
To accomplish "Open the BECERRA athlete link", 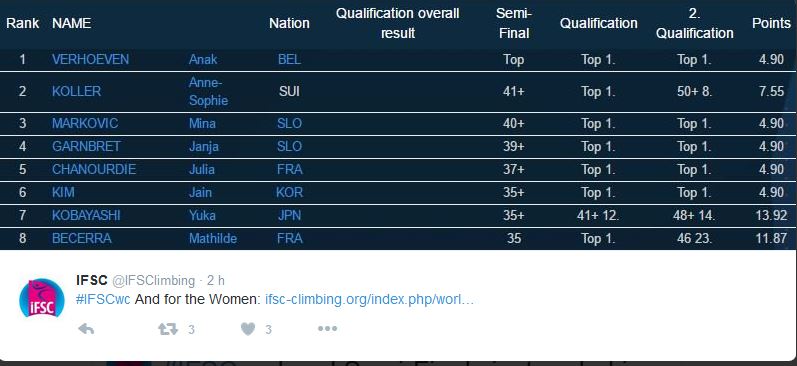I will [82, 238].
